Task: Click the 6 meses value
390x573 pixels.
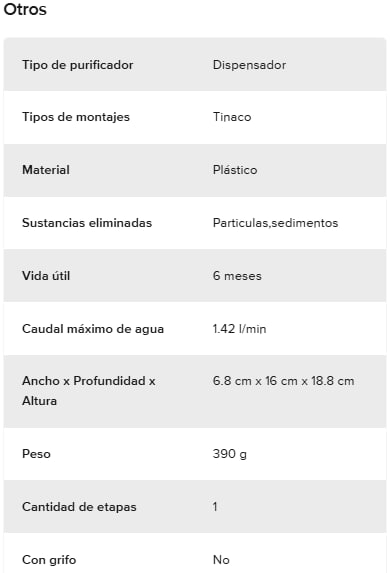Action: pyautogui.click(x=237, y=276)
